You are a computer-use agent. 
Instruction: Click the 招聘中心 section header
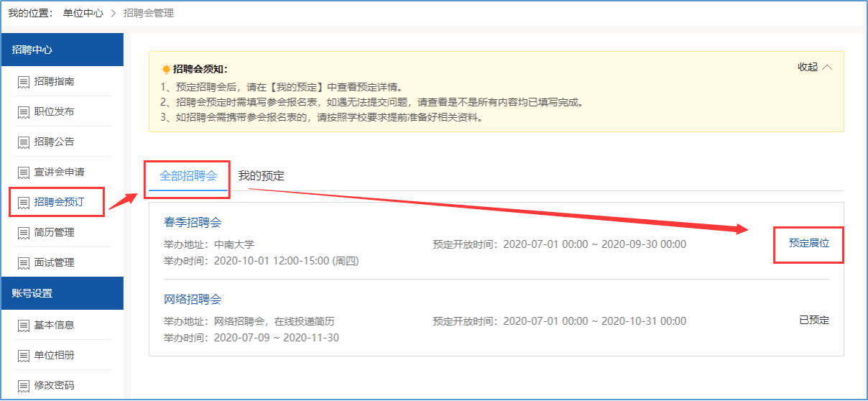(32, 50)
